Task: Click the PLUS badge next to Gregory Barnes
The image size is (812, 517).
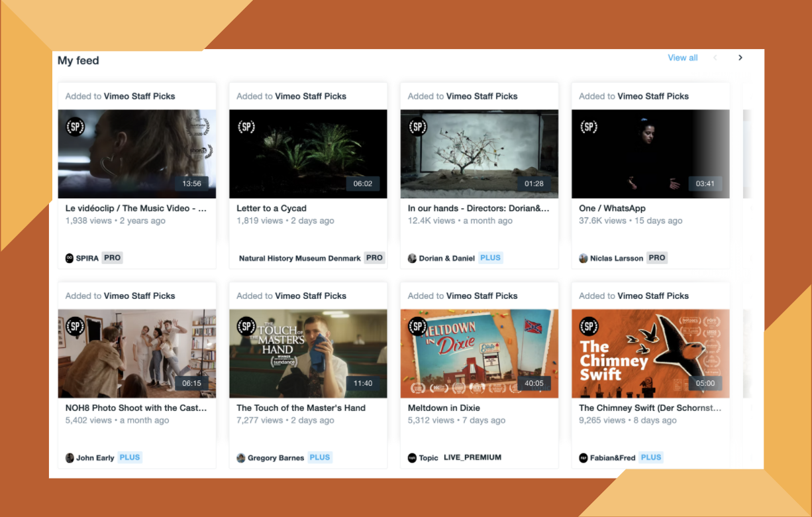Action: tap(320, 457)
